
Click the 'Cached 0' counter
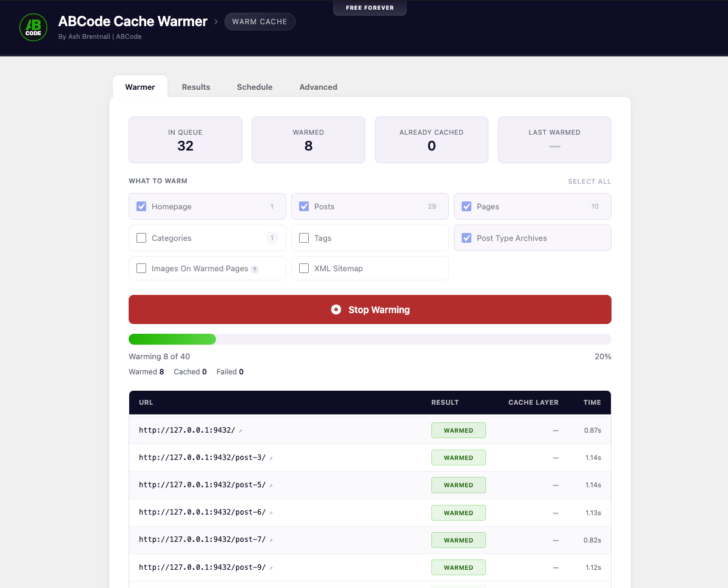(190, 372)
